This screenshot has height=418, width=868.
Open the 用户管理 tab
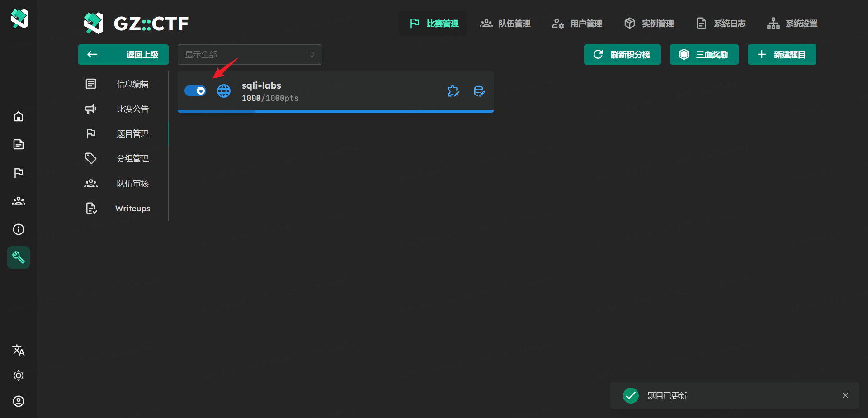pyautogui.click(x=577, y=24)
